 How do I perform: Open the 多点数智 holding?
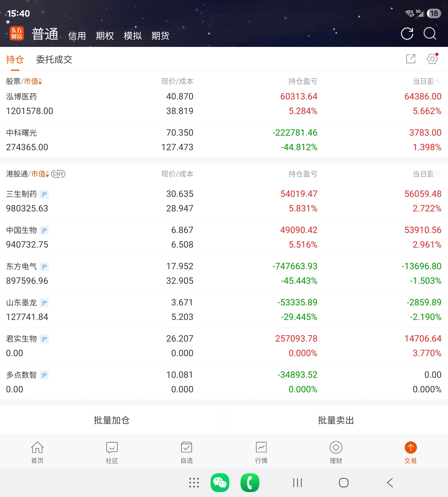tap(224, 382)
